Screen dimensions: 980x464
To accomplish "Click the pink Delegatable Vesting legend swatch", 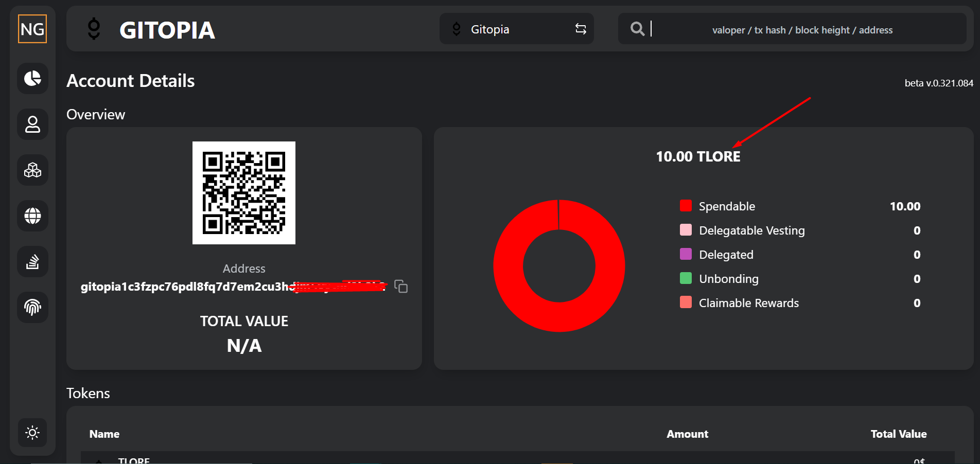I will [686, 230].
